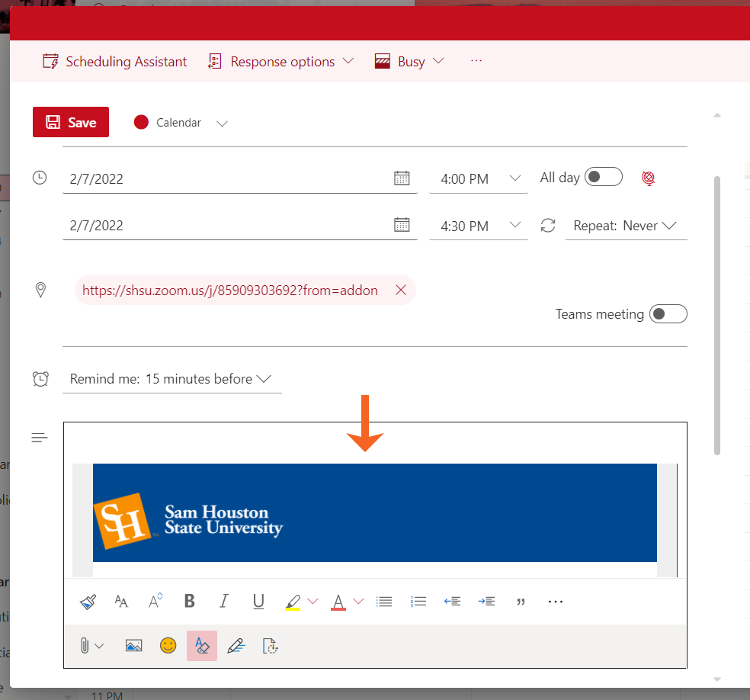Toggle the hide formatting options button

[202, 646]
